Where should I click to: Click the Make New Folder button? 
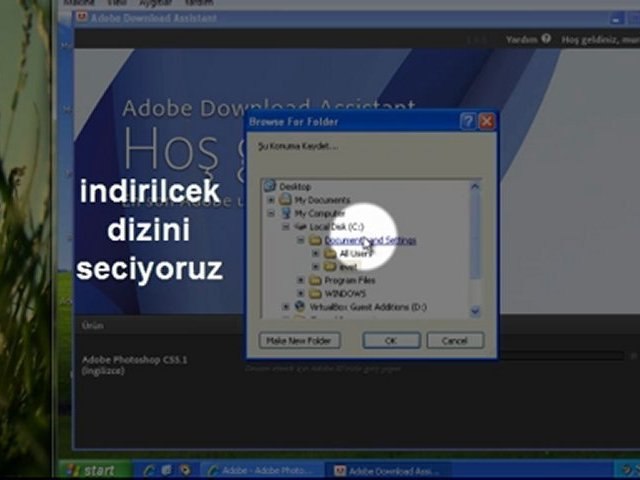click(299, 340)
